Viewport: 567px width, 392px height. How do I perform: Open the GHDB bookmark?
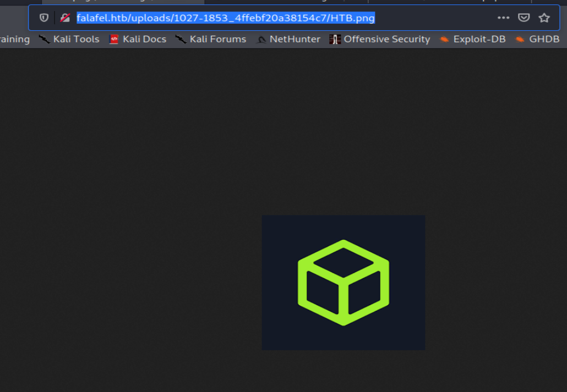pyautogui.click(x=537, y=39)
